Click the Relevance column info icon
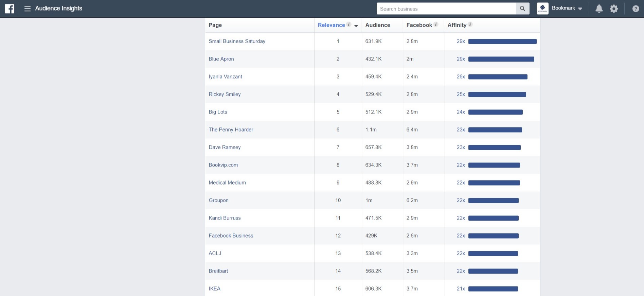644x296 pixels. [348, 24]
